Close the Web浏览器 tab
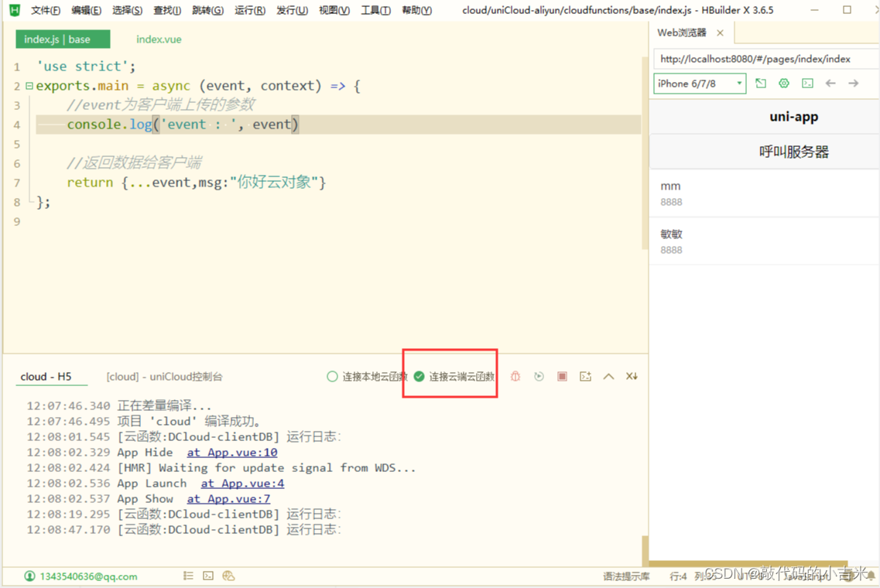880x588 pixels. click(x=720, y=33)
